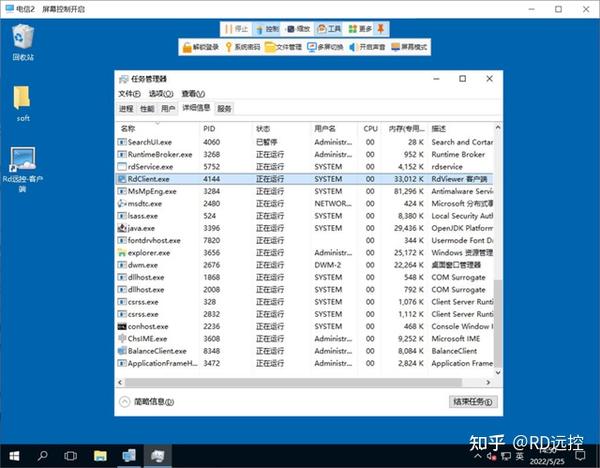The height and width of the screenshot is (468, 600).
Task: Click the msdtc.exe process icon
Action: pos(122,204)
